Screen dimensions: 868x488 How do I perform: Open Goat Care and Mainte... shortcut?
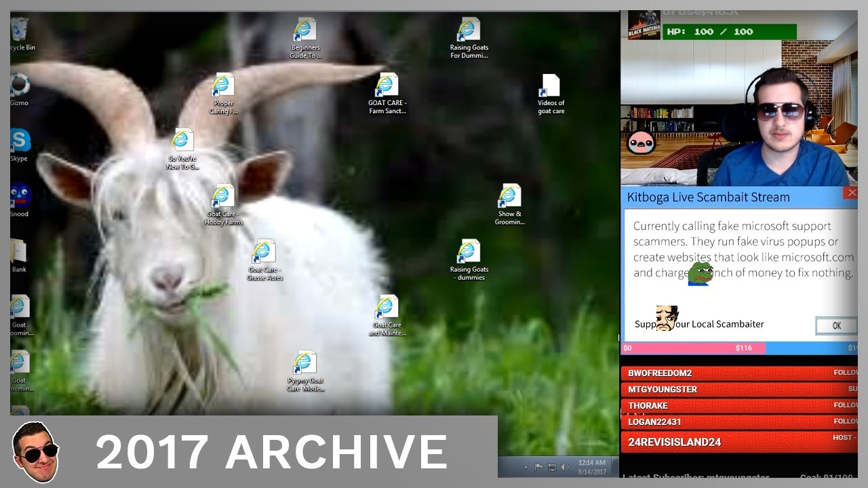[x=387, y=317]
